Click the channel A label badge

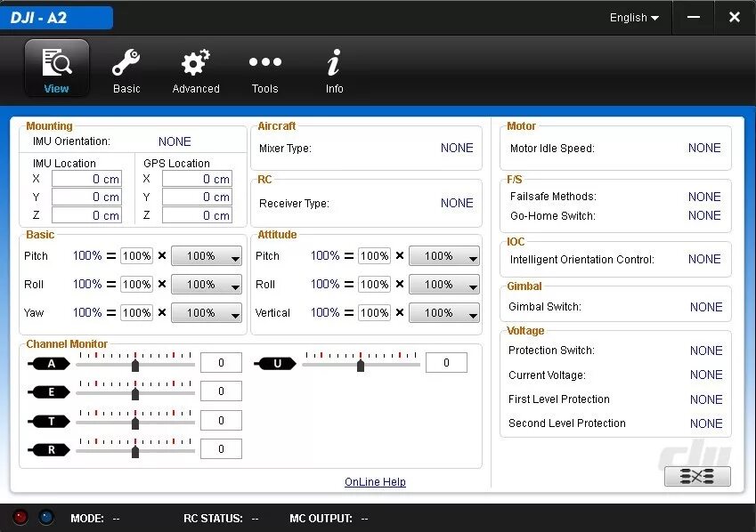point(49,363)
